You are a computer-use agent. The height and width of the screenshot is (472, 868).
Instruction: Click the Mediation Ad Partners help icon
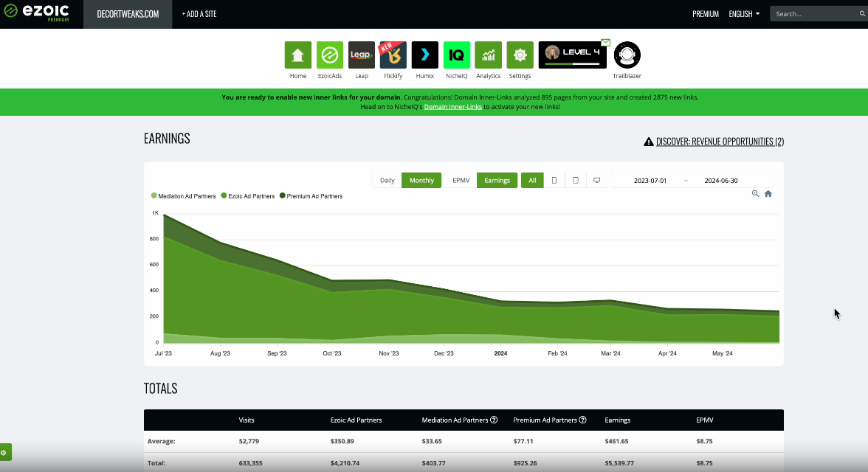point(494,420)
